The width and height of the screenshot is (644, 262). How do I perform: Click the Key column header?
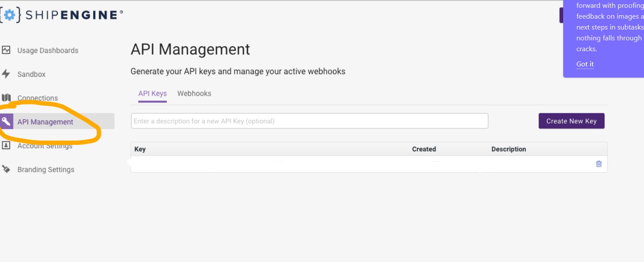coord(140,149)
